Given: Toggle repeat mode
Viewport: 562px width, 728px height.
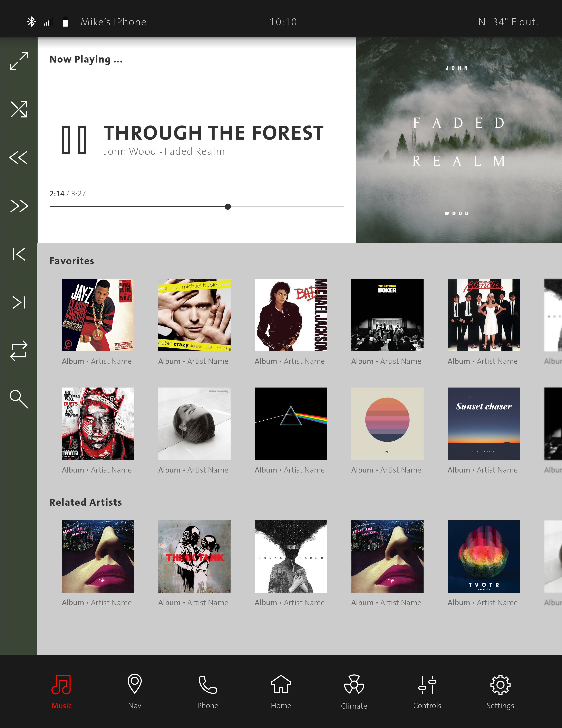Looking at the screenshot, I should click(19, 351).
